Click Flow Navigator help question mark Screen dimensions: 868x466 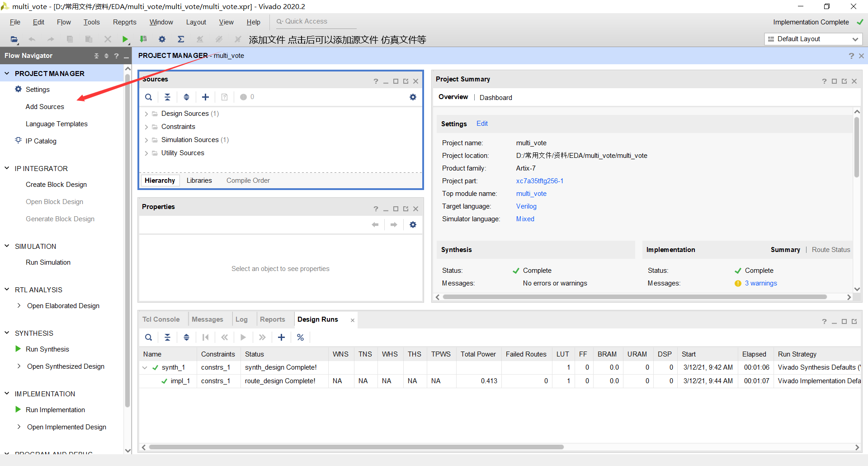pyautogui.click(x=116, y=56)
